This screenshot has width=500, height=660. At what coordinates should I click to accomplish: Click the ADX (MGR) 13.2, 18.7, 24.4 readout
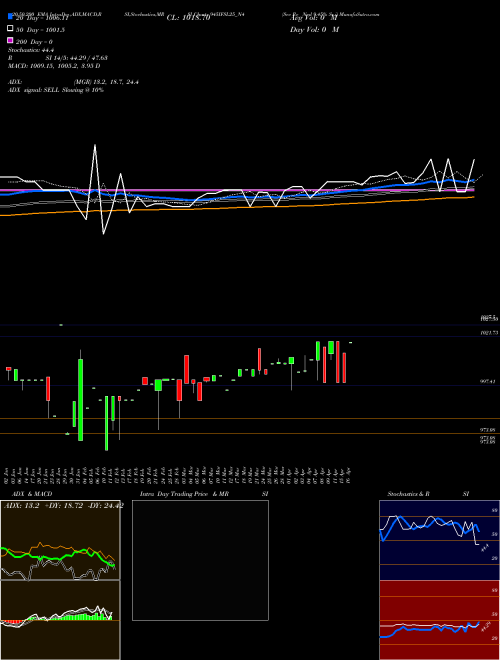(73, 82)
